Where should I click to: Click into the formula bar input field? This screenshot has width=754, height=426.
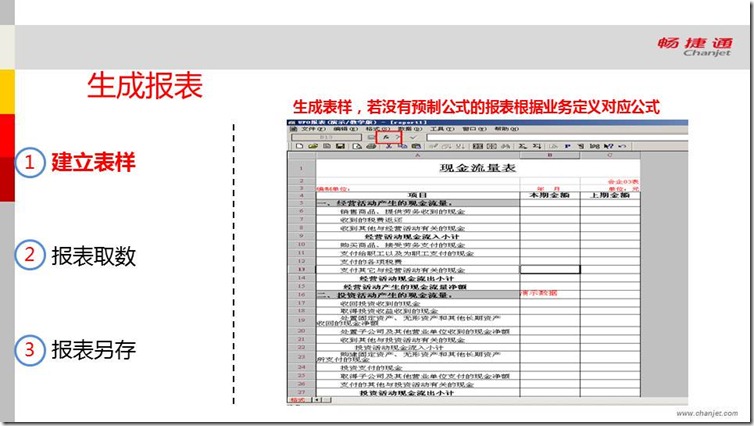point(557,138)
